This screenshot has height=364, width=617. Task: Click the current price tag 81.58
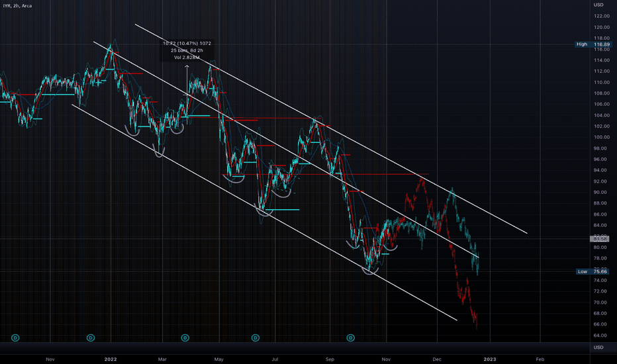click(600, 239)
